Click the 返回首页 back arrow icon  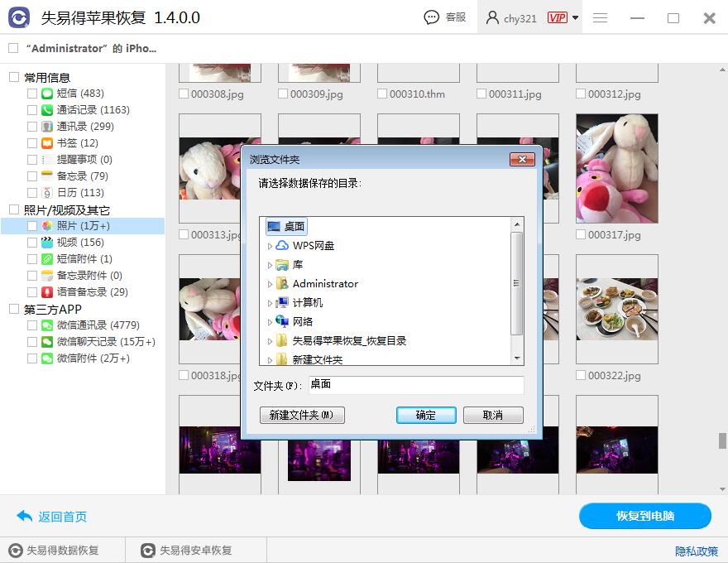(x=24, y=516)
